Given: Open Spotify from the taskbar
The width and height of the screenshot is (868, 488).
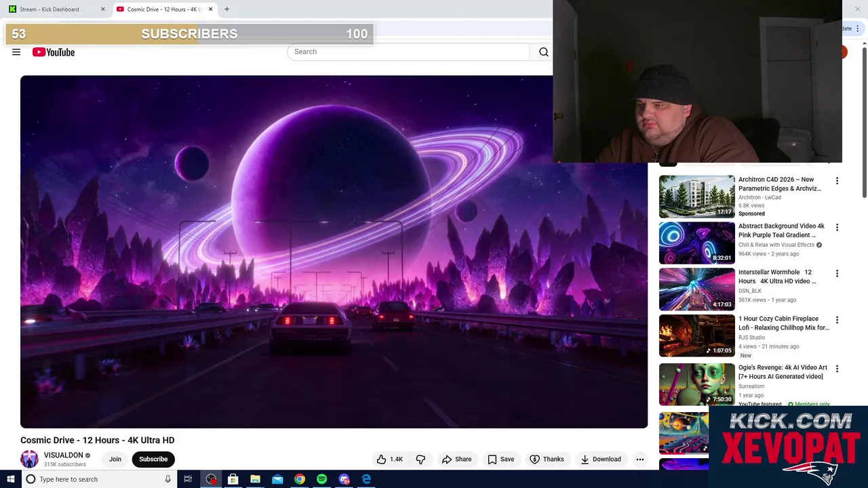Looking at the screenshot, I should pos(321,479).
